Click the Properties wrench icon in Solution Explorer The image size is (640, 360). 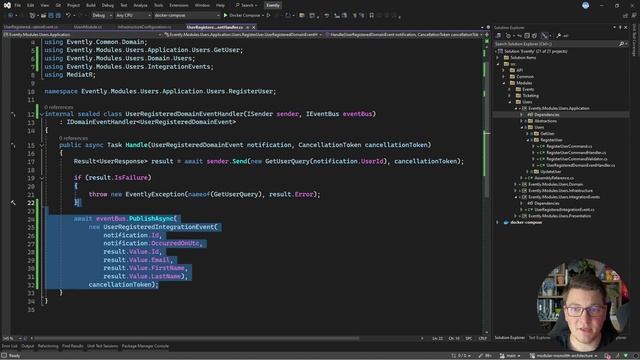(558, 36)
